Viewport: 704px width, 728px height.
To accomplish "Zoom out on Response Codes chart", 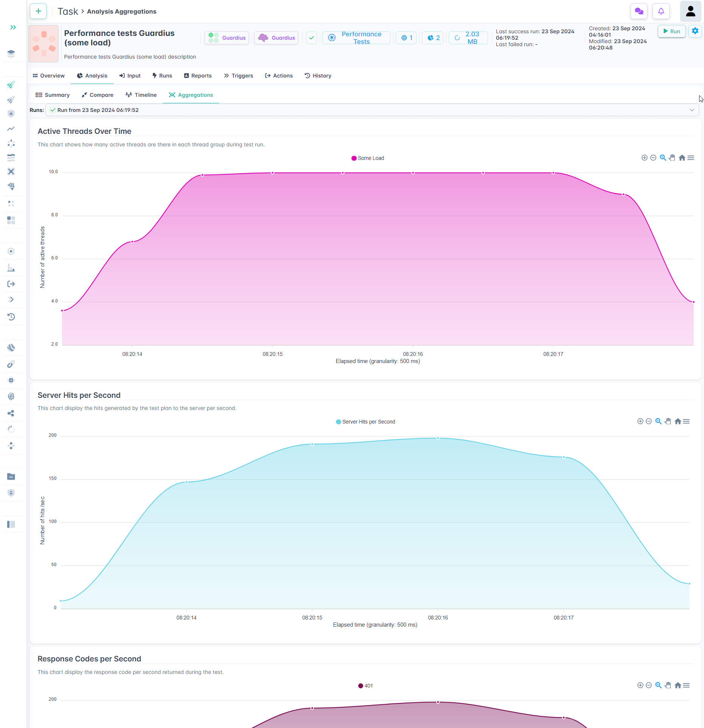I will pos(648,685).
